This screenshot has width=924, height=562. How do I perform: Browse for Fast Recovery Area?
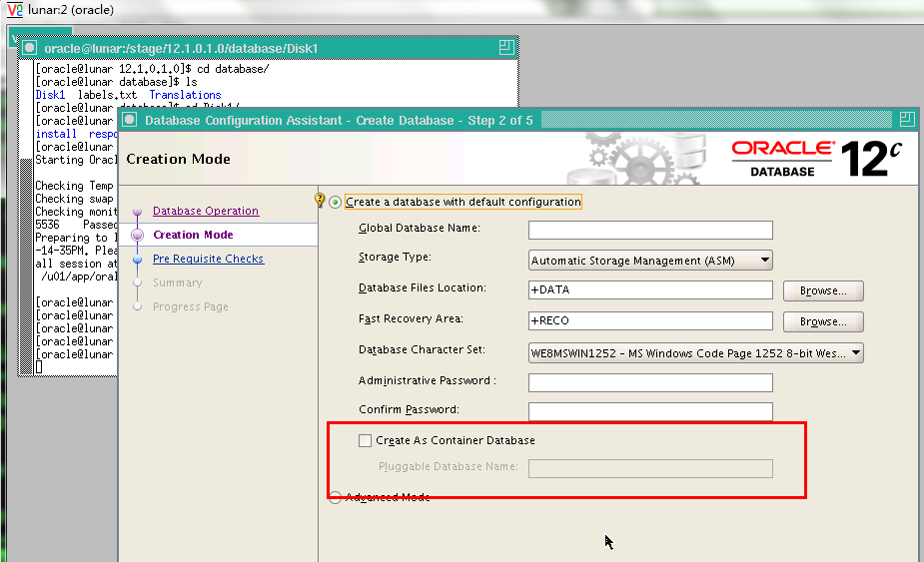[x=823, y=321]
